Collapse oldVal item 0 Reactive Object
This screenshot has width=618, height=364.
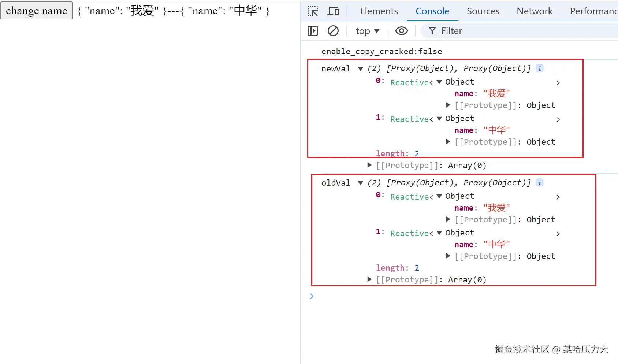click(439, 196)
